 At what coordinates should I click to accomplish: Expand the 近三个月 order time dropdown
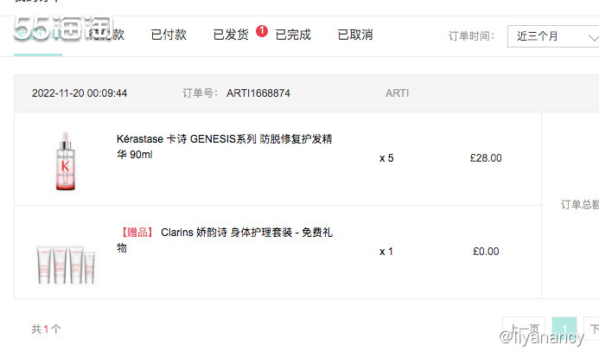point(553,36)
